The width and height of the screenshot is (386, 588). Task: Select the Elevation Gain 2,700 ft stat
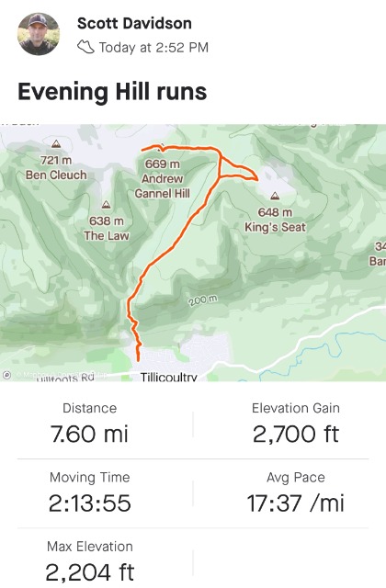(296, 423)
